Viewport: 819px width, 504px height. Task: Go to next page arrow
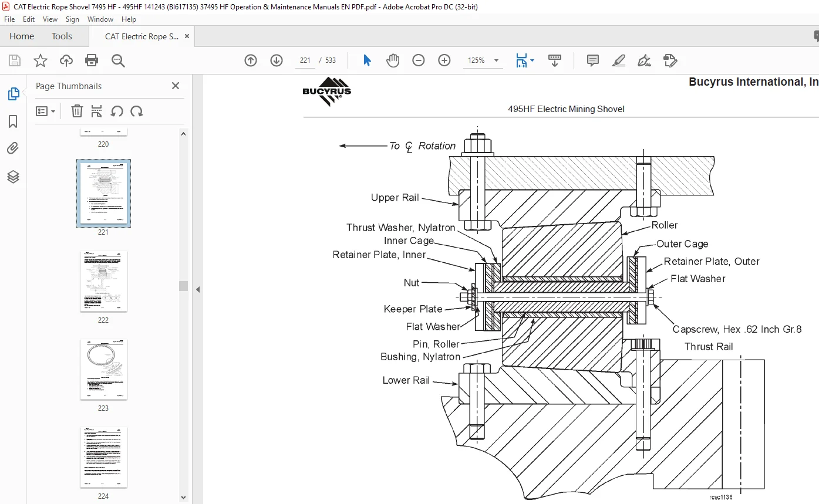(x=277, y=60)
